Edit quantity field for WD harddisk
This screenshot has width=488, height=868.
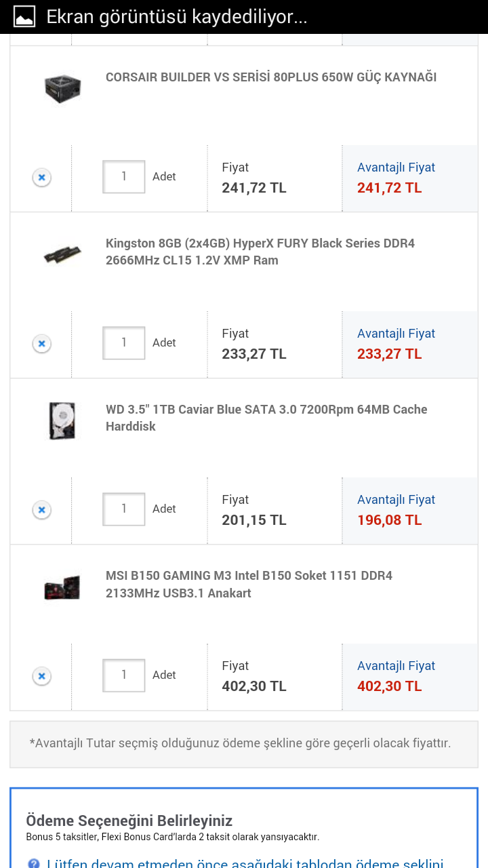[123, 509]
